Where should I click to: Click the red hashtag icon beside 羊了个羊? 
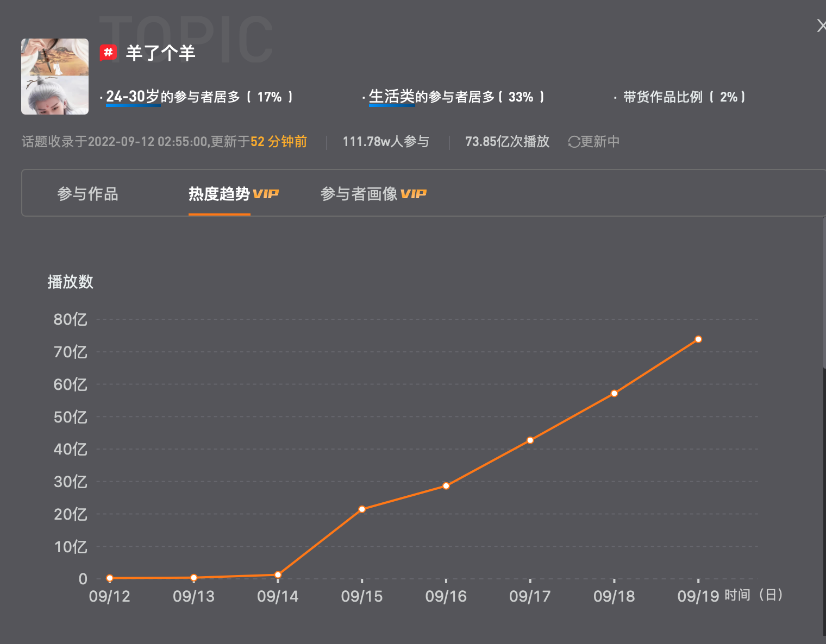click(x=109, y=52)
